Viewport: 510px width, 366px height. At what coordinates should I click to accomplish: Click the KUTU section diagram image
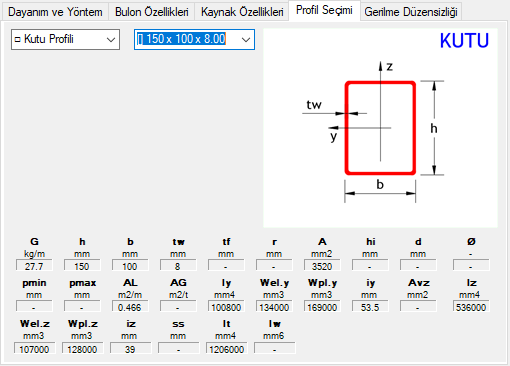380,128
